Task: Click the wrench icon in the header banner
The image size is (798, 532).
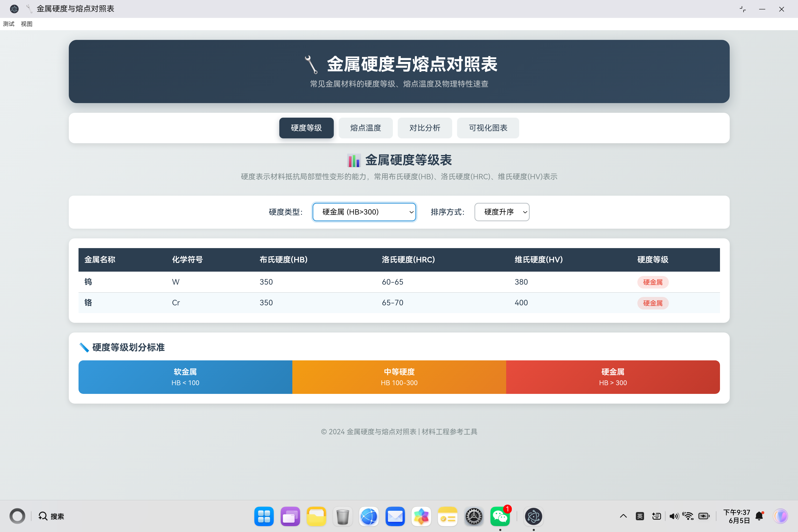Action: click(x=311, y=64)
